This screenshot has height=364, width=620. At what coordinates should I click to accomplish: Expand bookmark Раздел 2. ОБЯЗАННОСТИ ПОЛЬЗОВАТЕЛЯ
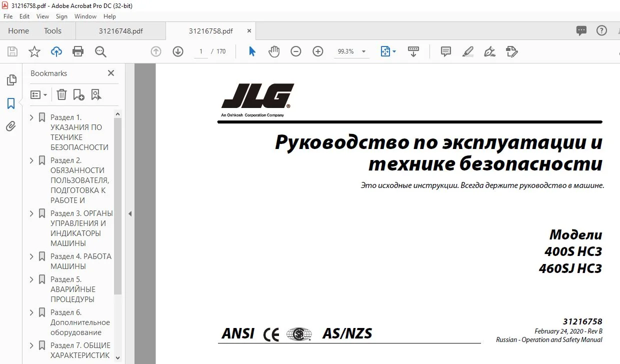click(31, 160)
